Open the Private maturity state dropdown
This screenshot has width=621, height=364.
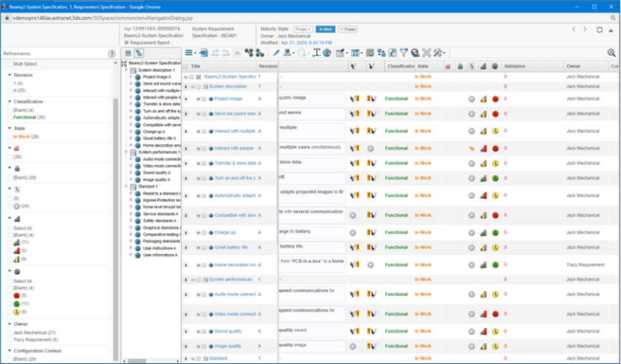tap(303, 29)
